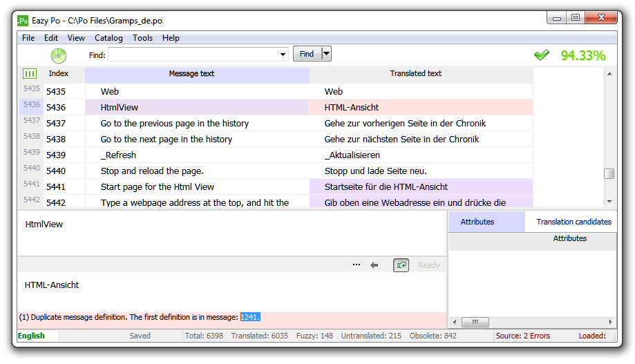Viewport: 635px width, 364px height.
Task: Open the Find button's dropdown arrow
Action: 326,54
